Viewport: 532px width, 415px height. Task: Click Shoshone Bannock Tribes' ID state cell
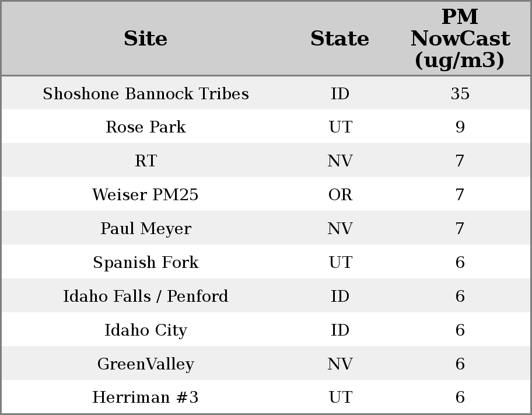click(339, 94)
